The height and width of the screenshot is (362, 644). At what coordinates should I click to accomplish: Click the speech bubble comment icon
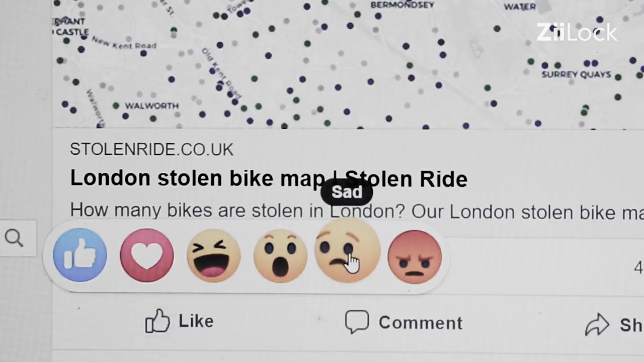coord(357,322)
